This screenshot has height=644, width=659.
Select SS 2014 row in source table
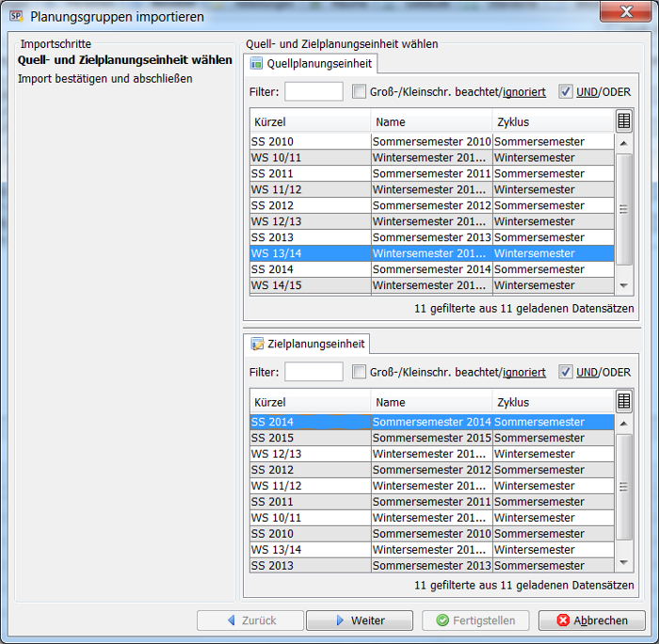tap(432, 269)
